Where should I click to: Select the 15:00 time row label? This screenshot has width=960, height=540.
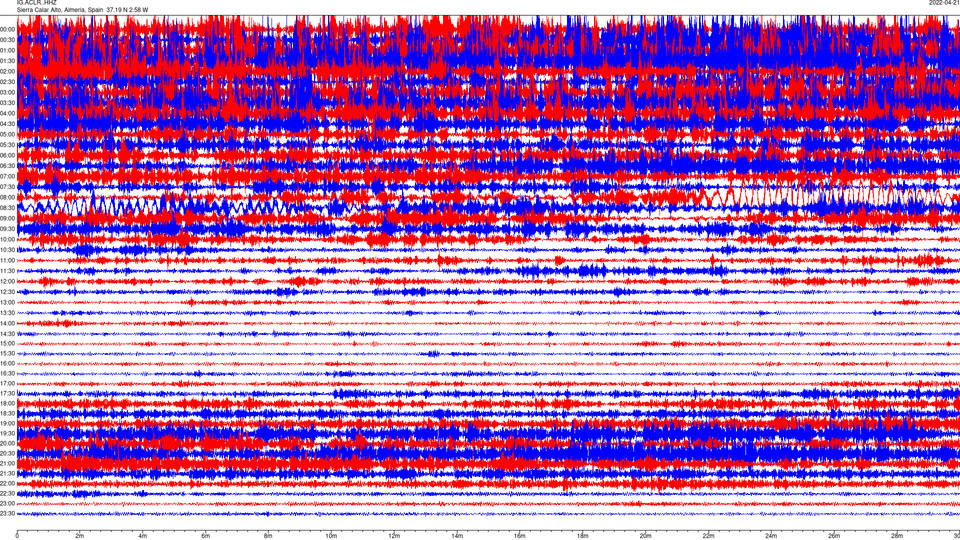coord(7,343)
